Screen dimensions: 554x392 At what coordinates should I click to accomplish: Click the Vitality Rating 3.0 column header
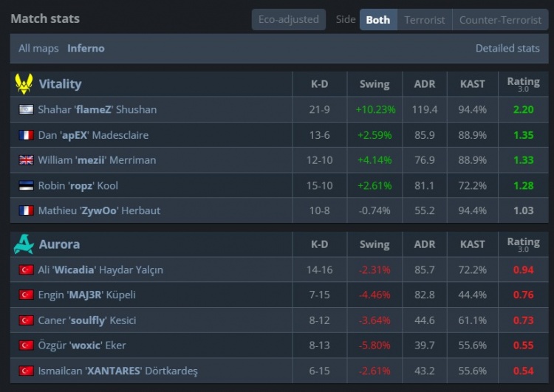(x=523, y=84)
